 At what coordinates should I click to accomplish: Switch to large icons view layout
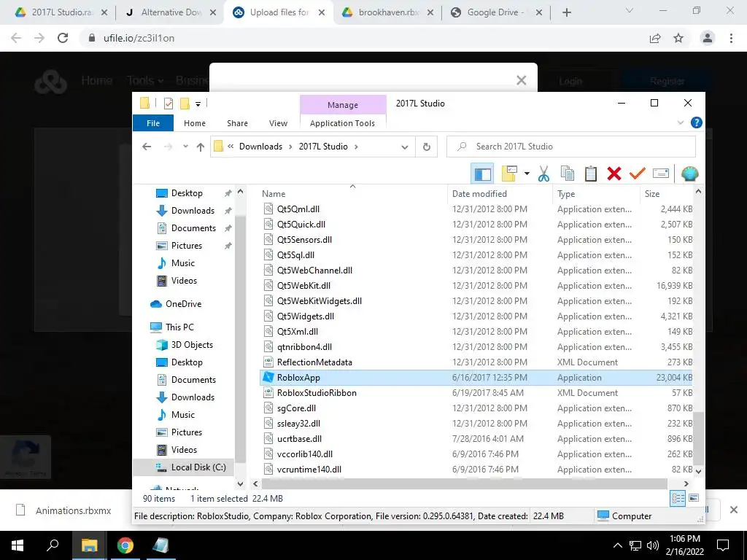tap(694, 498)
